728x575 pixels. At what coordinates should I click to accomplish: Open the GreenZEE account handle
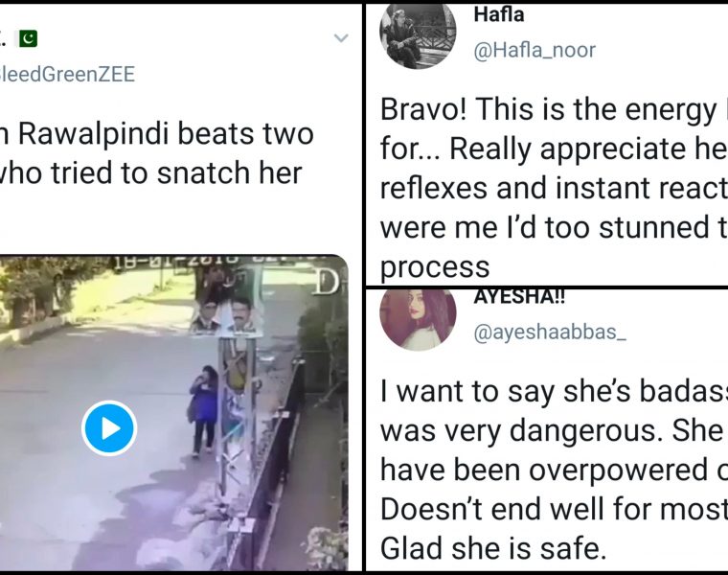point(68,75)
